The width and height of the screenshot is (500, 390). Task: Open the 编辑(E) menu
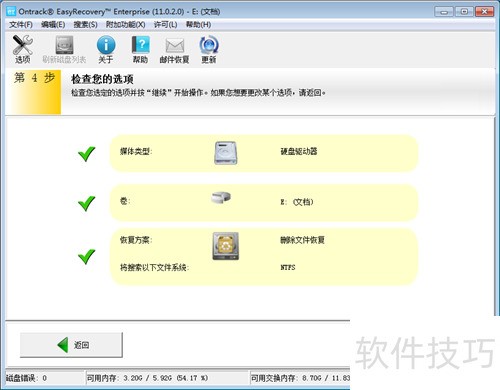pyautogui.click(x=53, y=25)
